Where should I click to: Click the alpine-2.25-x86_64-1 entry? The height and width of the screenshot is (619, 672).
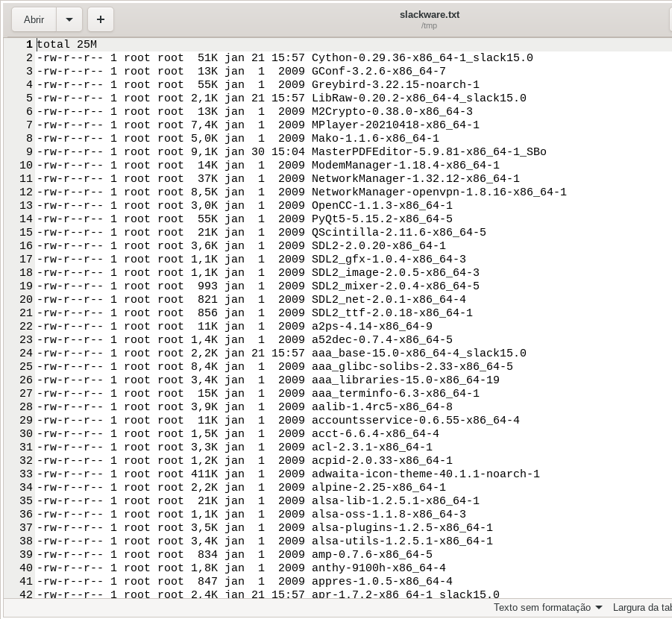point(378,488)
